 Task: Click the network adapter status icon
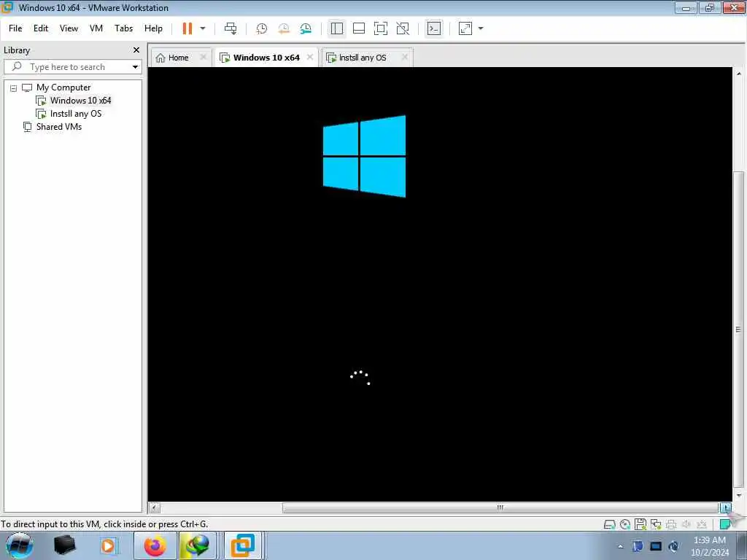(656, 525)
